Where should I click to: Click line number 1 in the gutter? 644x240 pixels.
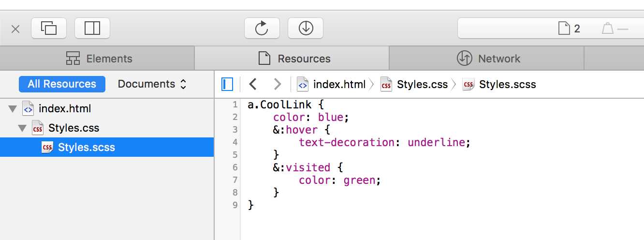235,105
